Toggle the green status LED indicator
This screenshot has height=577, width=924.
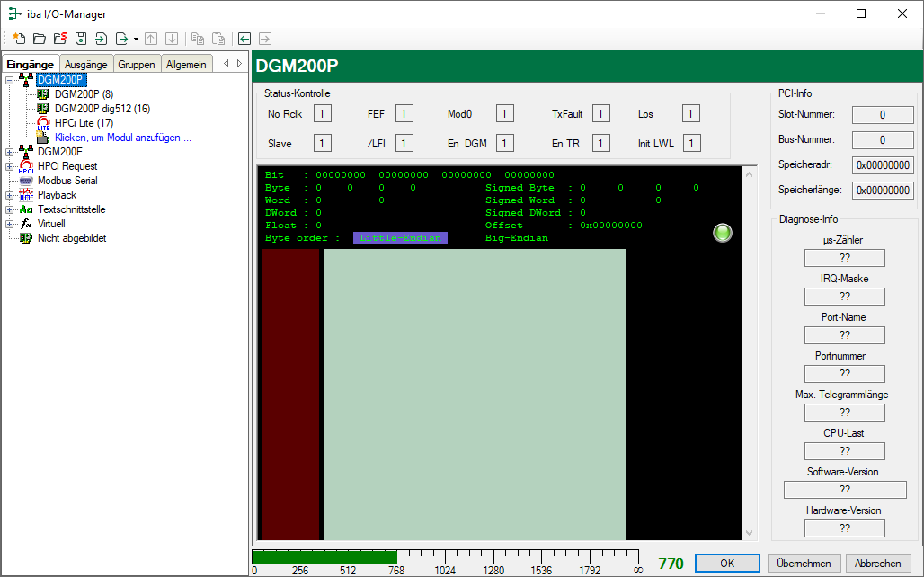(x=723, y=234)
